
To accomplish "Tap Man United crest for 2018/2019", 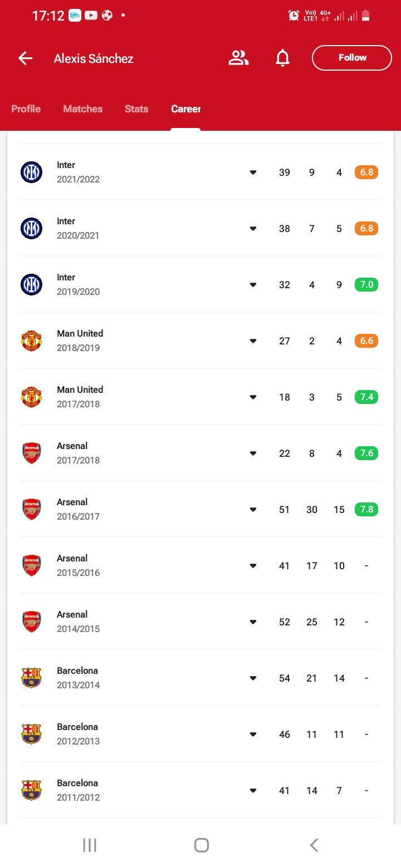I will [31, 341].
